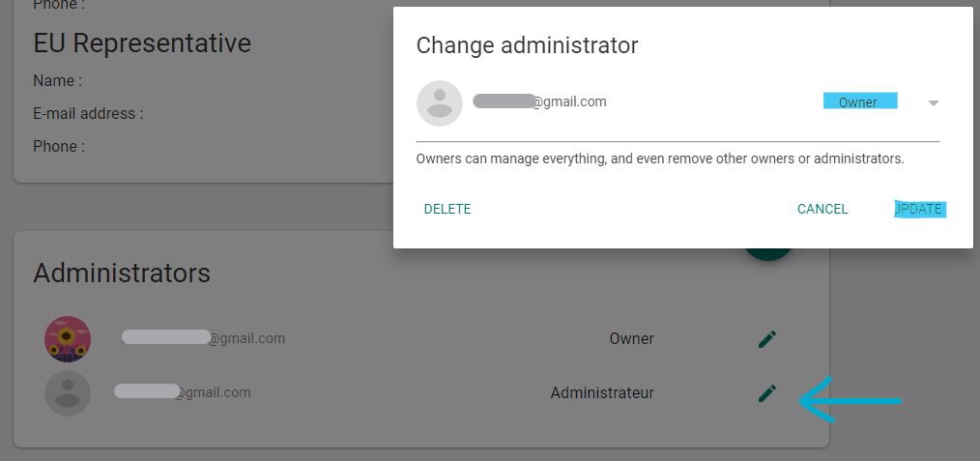The image size is (980, 461).
Task: Expand the role dropdown arrow
Action: pos(933,103)
